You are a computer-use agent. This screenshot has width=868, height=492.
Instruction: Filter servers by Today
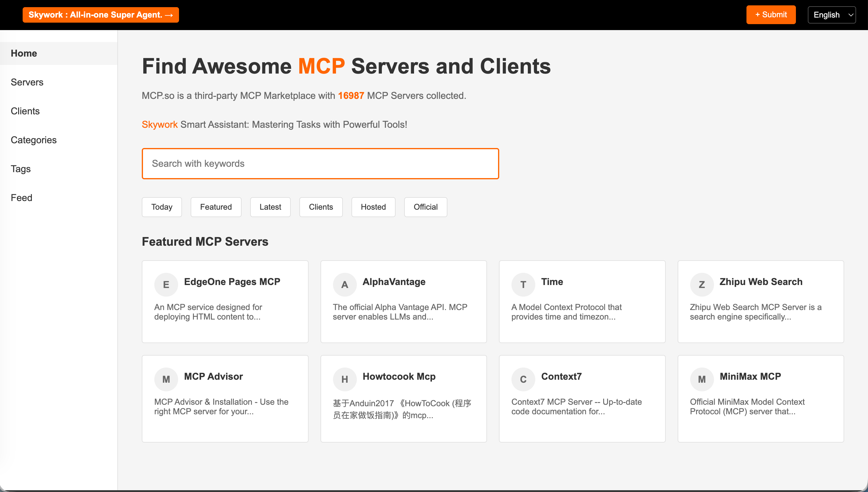pos(161,207)
